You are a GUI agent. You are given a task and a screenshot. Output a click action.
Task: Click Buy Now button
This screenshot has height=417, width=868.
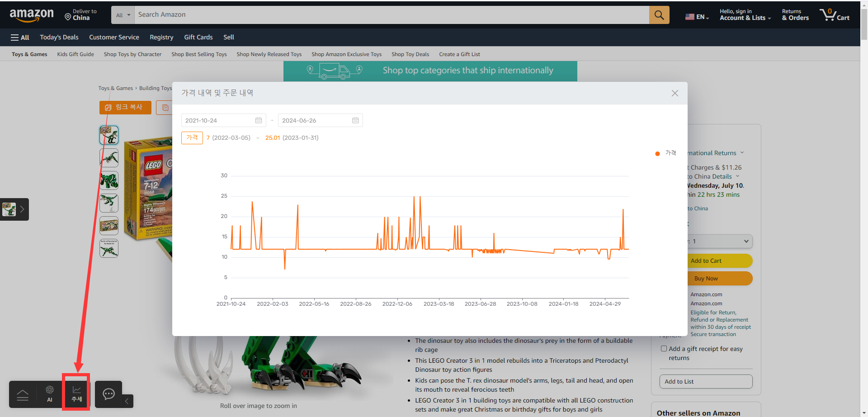[x=720, y=279]
